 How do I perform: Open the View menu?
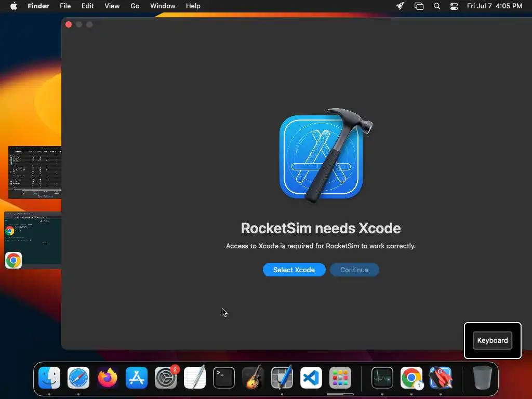[x=112, y=6]
